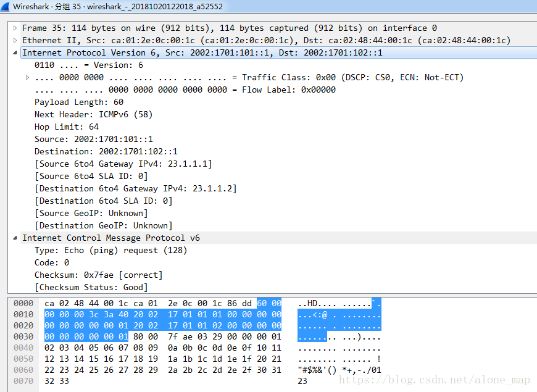Image resolution: width=537 pixels, height=392 pixels.
Task: Click the 7f ae checksum bytes
Action: 180,336
